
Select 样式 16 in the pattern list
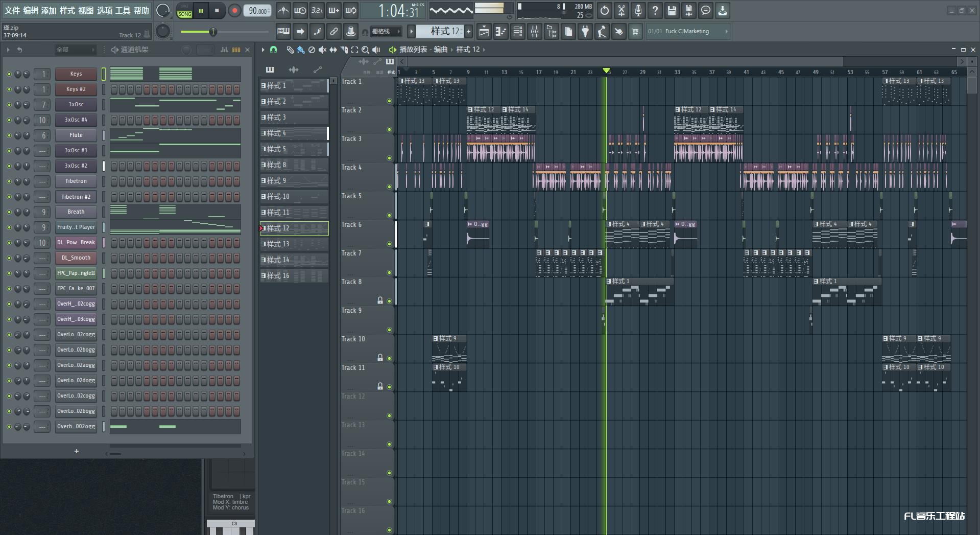294,275
